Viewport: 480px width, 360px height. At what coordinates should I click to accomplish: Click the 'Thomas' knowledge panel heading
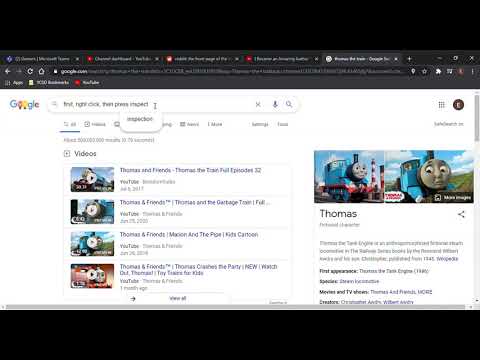coord(338,214)
